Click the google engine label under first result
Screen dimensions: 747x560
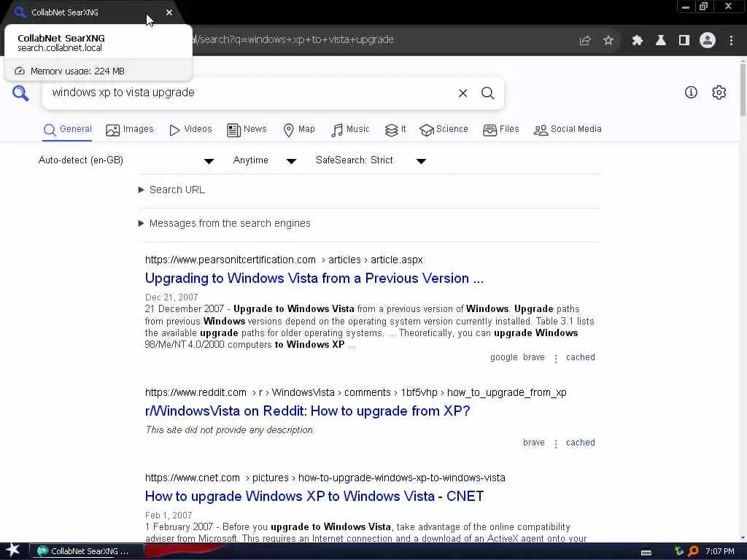(x=503, y=357)
